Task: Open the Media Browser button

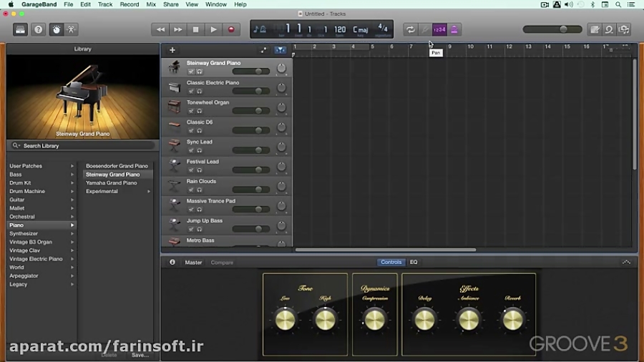Action: (x=624, y=29)
